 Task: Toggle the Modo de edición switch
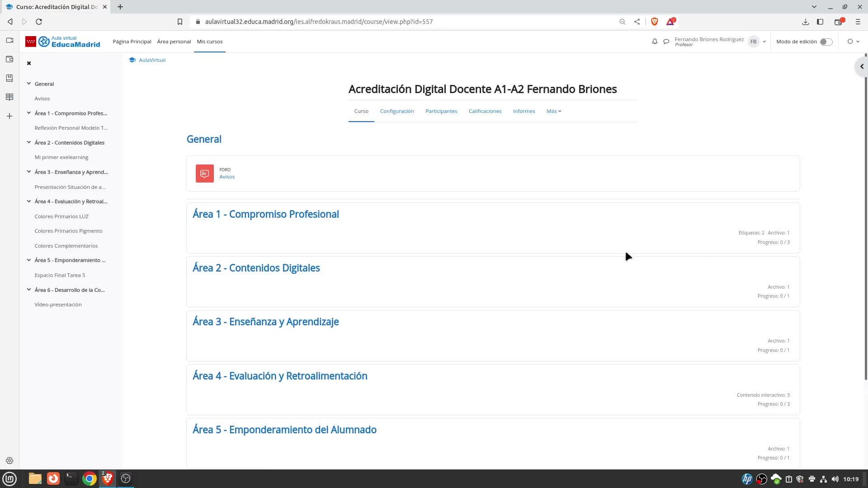(826, 42)
